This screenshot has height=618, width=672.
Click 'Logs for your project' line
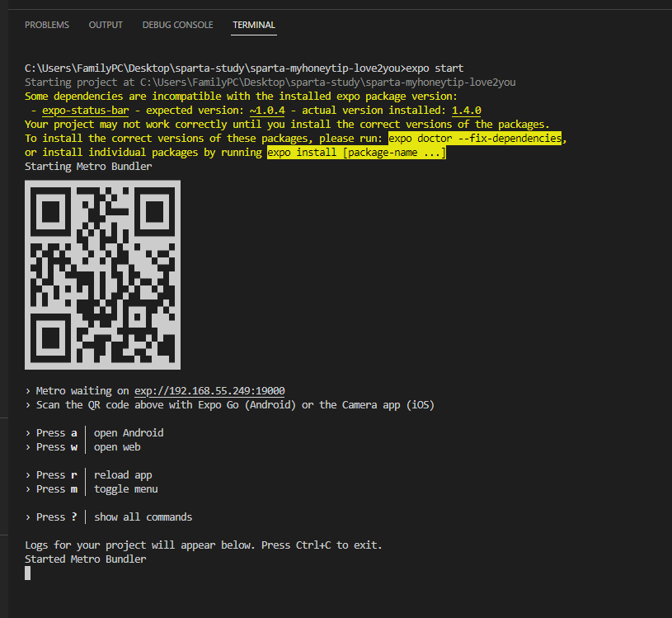(203, 545)
